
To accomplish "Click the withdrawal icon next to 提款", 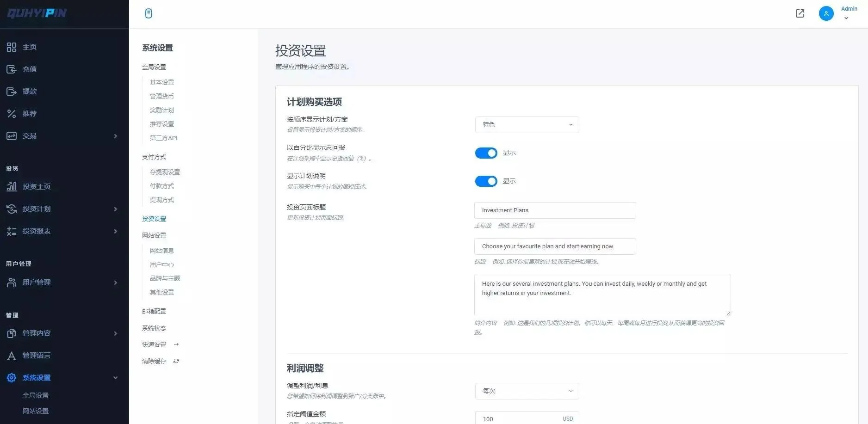I will [12, 92].
